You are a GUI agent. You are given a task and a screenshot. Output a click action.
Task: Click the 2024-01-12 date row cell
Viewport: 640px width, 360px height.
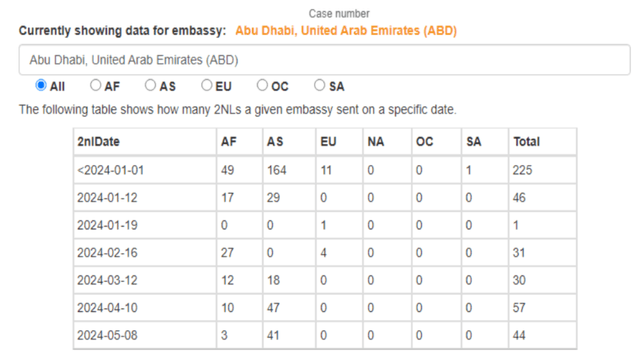145,198
